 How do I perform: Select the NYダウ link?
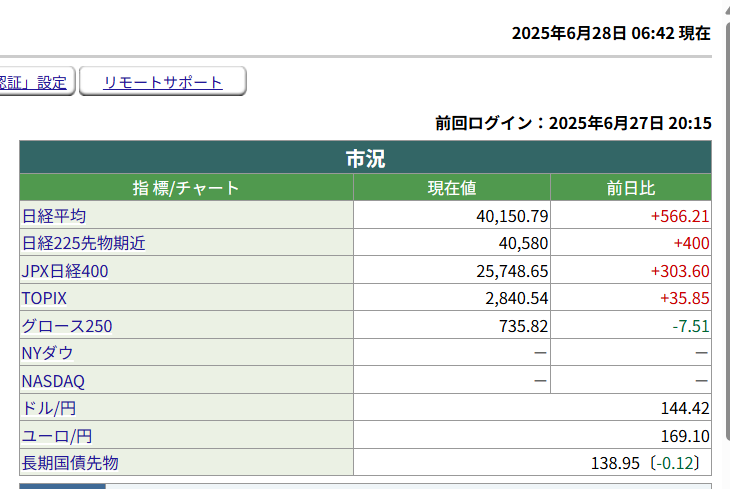coord(47,353)
